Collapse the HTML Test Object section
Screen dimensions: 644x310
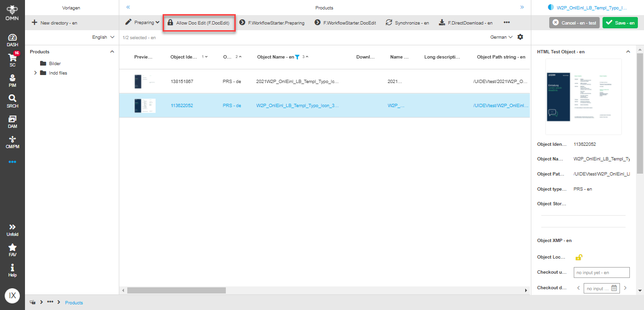(x=628, y=51)
